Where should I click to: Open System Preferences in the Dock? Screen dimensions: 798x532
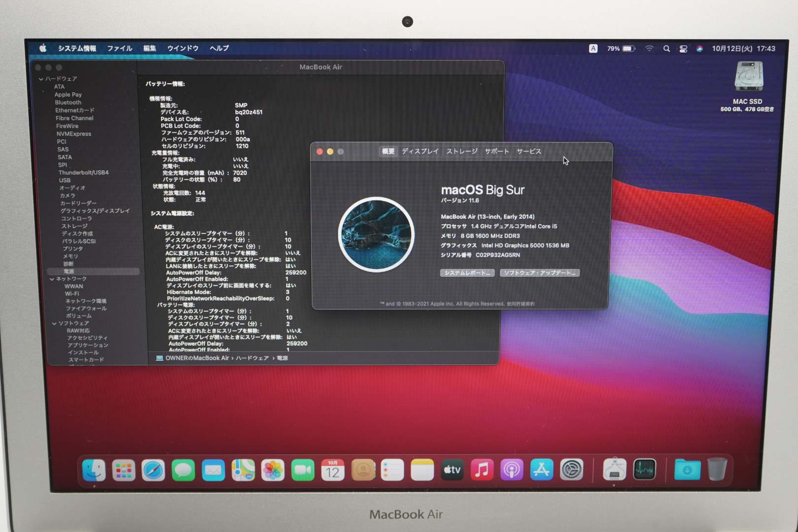pyautogui.click(x=571, y=470)
